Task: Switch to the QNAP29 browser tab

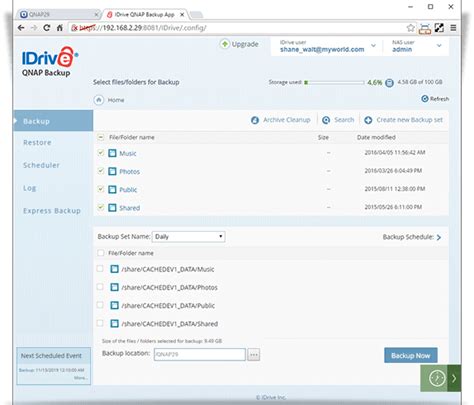Action: pyautogui.click(x=57, y=14)
